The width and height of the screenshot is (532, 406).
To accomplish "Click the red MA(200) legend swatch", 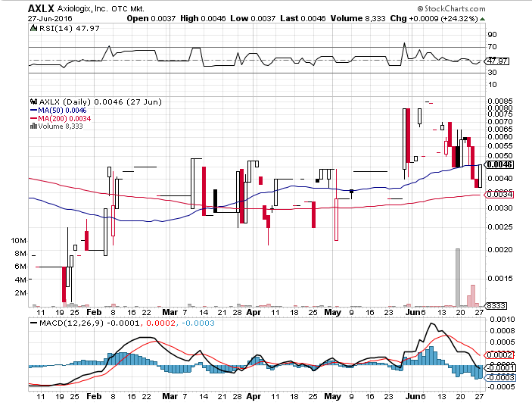I will click(x=33, y=118).
